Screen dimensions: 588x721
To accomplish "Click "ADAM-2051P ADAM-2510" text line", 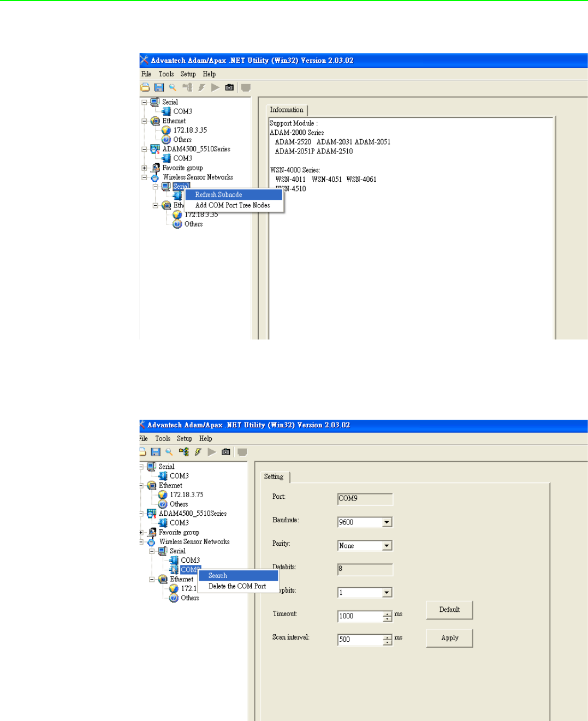I will 314,152.
